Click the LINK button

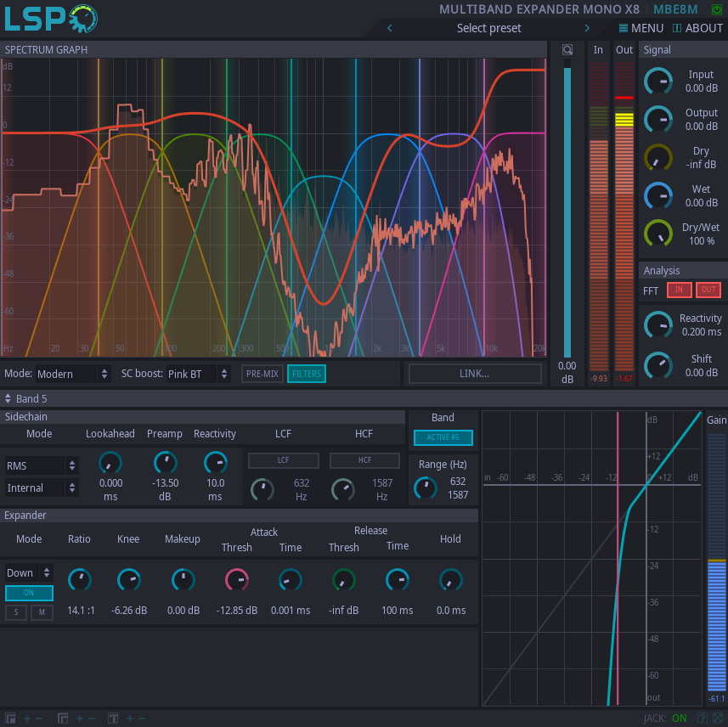pyautogui.click(x=475, y=373)
